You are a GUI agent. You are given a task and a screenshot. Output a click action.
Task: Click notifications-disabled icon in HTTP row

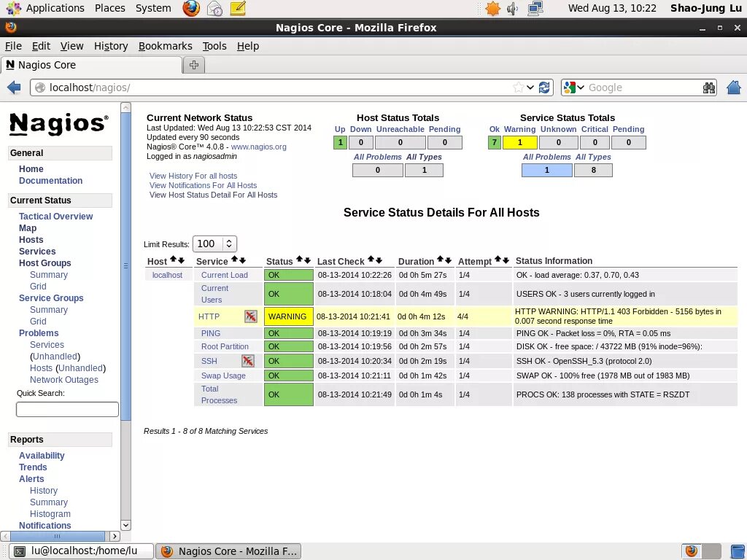pyautogui.click(x=251, y=316)
